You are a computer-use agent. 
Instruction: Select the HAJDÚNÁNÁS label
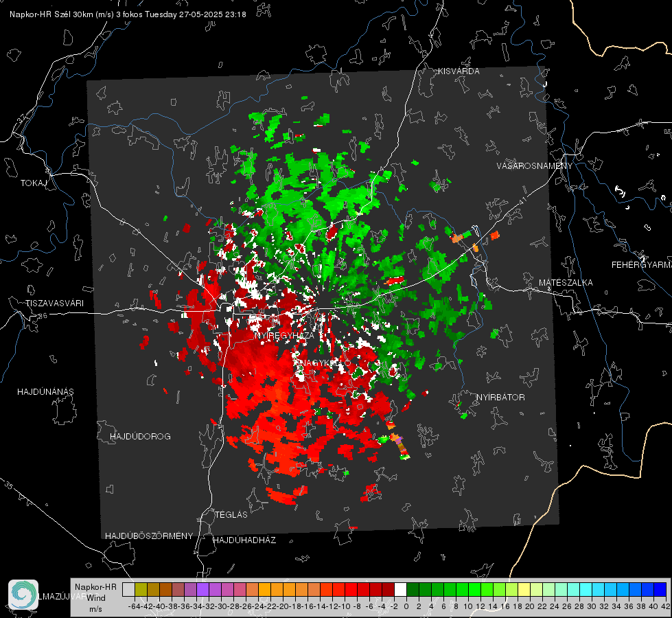[x=45, y=391]
